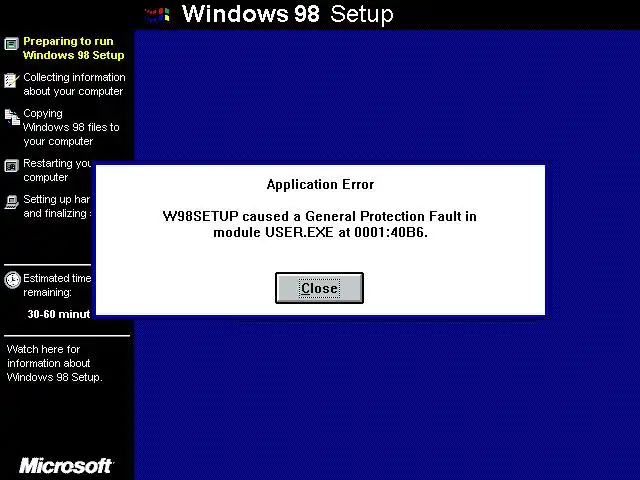Click the Estimated time clock icon

pyautogui.click(x=12, y=280)
